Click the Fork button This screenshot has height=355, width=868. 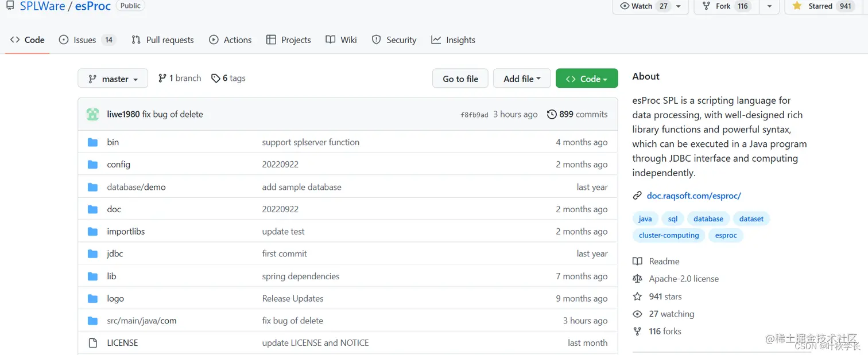(727, 6)
